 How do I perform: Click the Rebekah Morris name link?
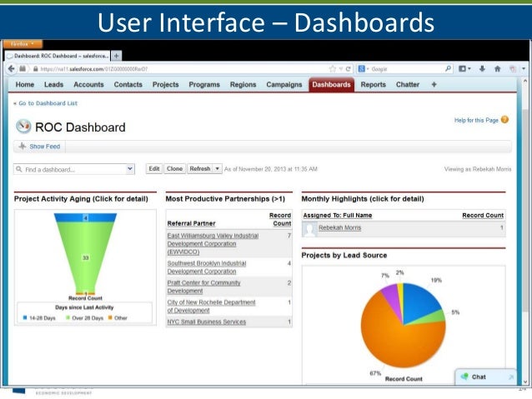coord(339,227)
